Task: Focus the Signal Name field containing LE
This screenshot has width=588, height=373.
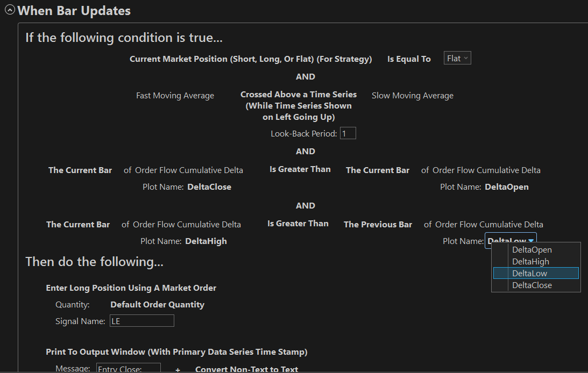Action: [x=141, y=321]
